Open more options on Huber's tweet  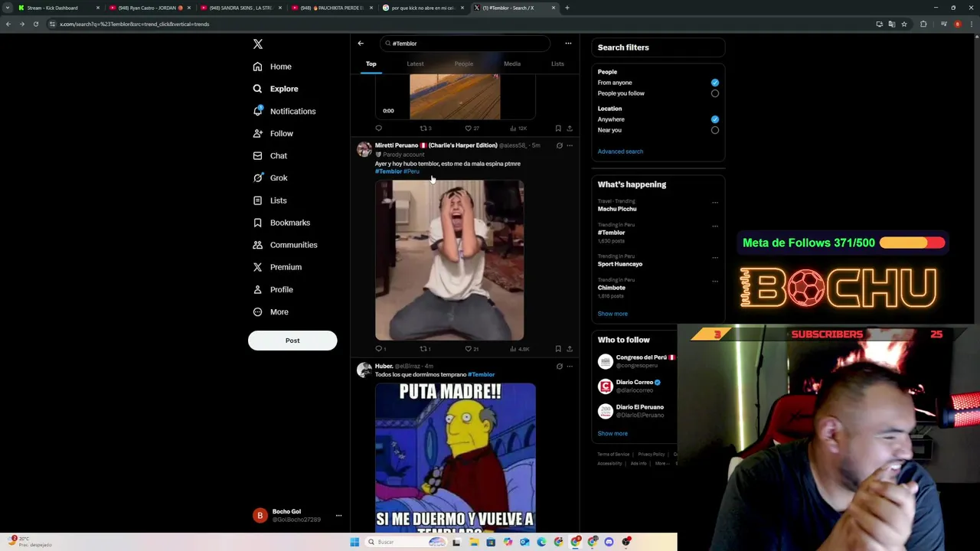pos(570,367)
